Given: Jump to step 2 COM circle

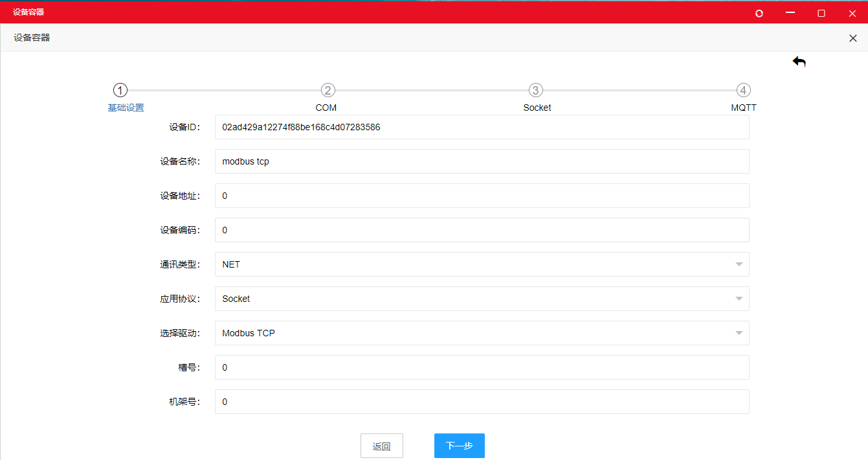Looking at the screenshot, I should tap(328, 91).
